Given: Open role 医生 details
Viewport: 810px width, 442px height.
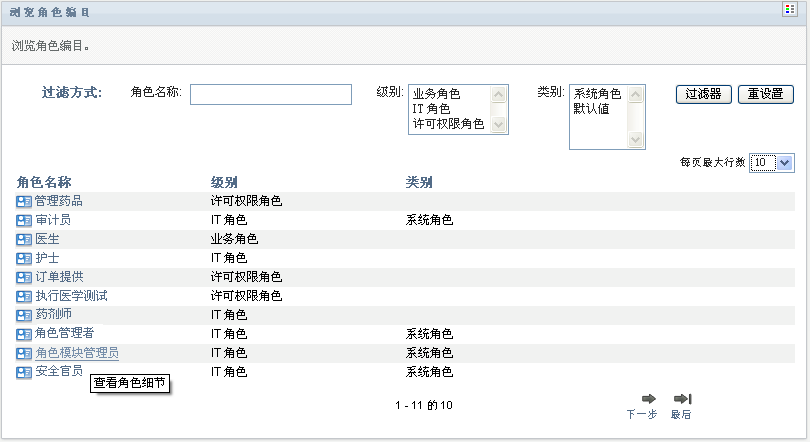Looking at the screenshot, I should coord(47,239).
